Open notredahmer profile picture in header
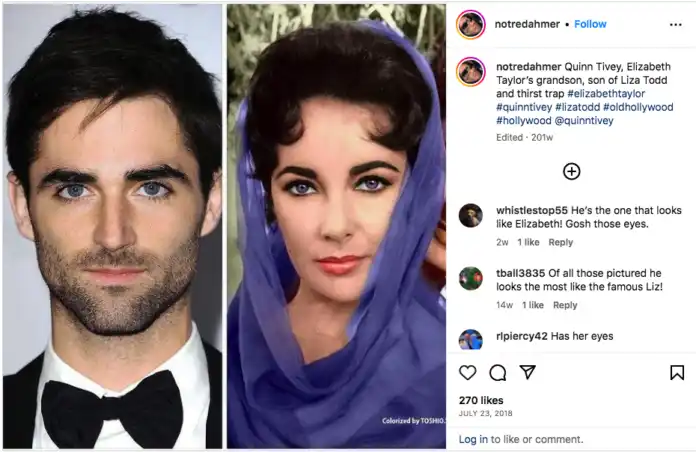Screen dimensions: 696x452 pos(471,25)
